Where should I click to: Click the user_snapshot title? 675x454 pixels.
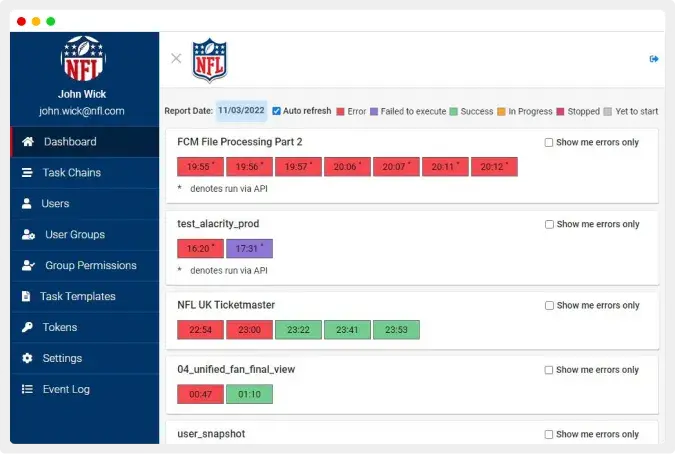[211, 434]
